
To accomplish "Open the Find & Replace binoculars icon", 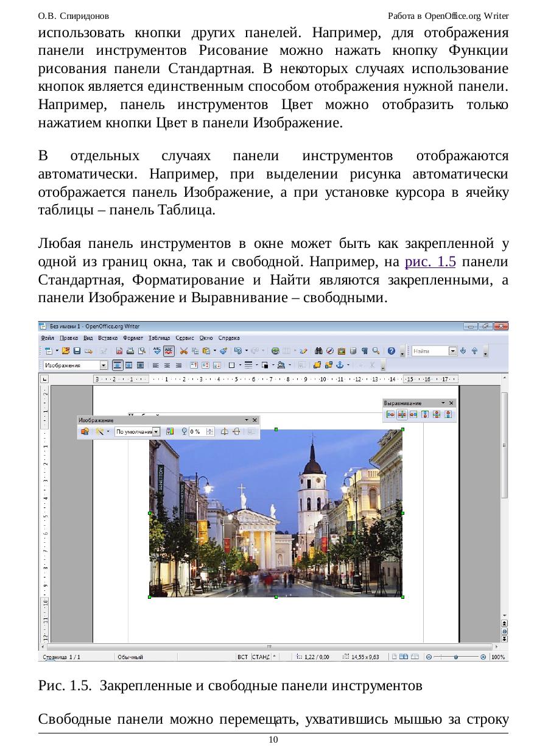I will pos(318,351).
